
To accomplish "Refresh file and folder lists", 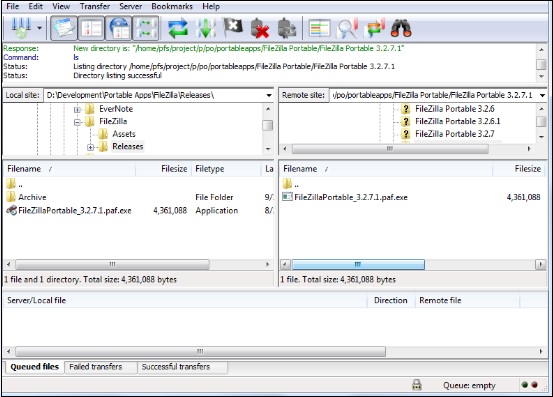I will (178, 28).
